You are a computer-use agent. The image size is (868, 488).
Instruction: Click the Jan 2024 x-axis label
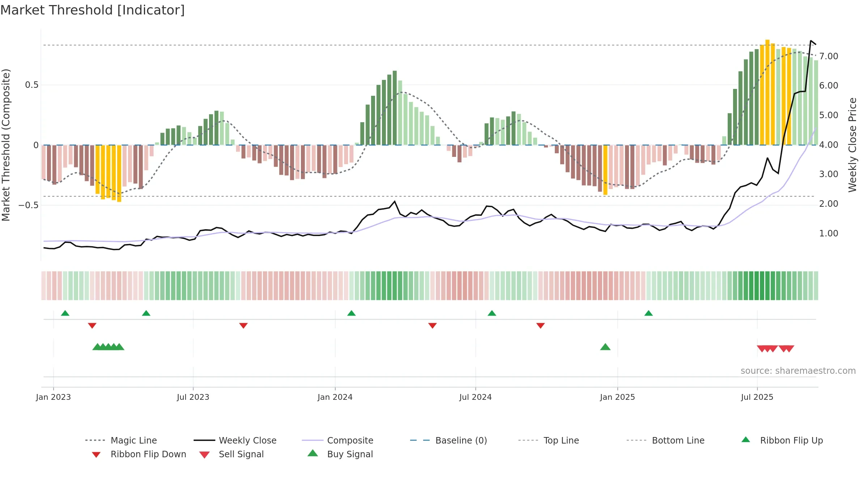(x=335, y=397)
